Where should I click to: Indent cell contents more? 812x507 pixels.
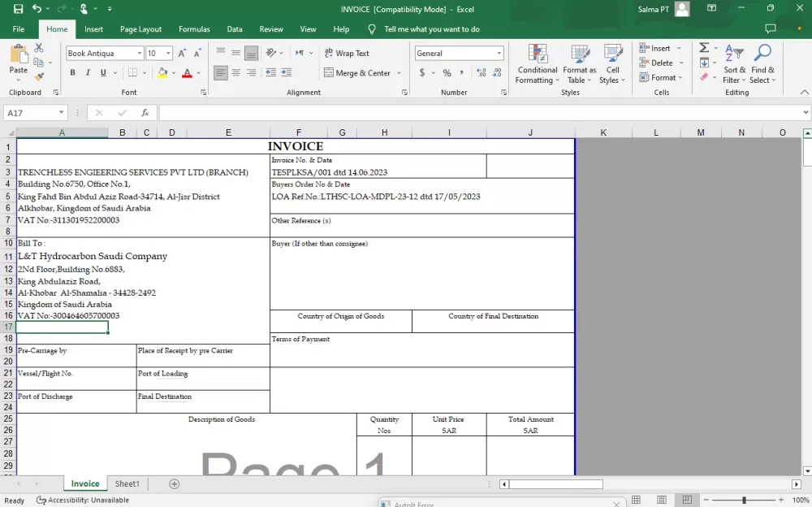click(x=287, y=72)
